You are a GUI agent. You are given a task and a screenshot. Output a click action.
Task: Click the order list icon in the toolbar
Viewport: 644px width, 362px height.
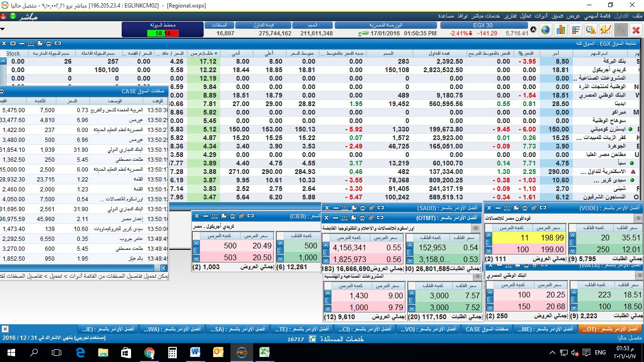point(576,30)
